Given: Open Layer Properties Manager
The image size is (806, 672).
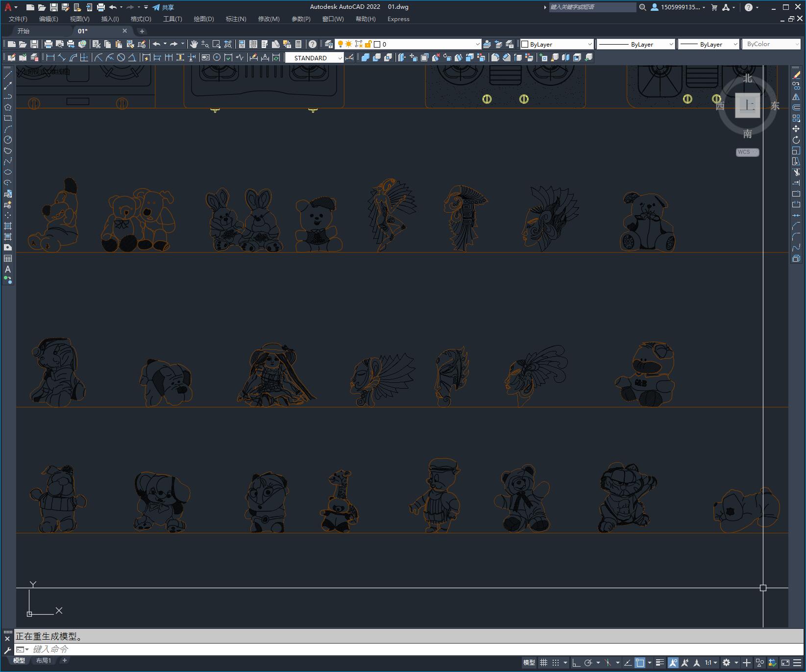Looking at the screenshot, I should pyautogui.click(x=329, y=44).
